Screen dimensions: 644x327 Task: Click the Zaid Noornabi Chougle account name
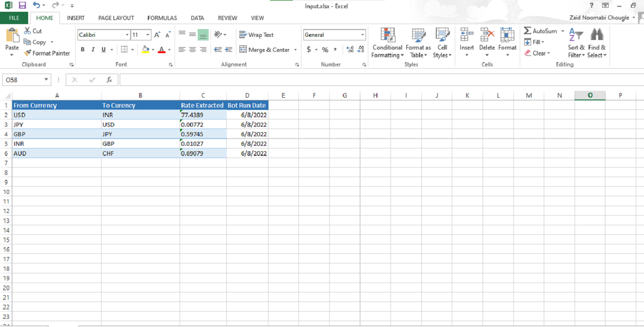coord(599,18)
